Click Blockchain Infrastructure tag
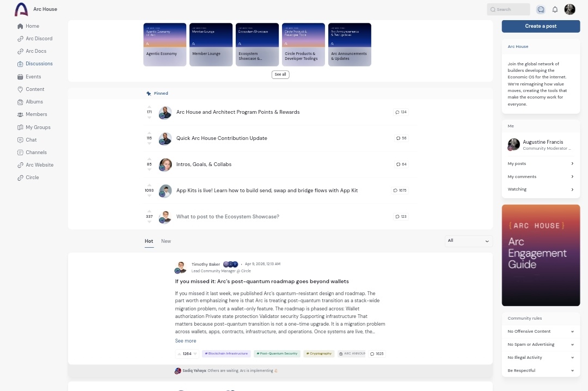Screen dimensions: 588x391 [x=226, y=353]
